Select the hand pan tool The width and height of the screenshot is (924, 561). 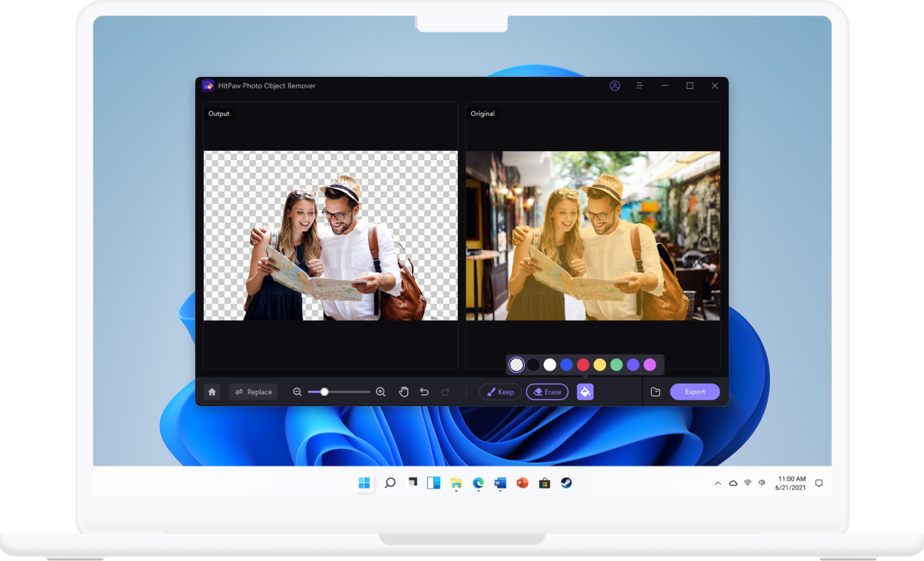tap(403, 391)
